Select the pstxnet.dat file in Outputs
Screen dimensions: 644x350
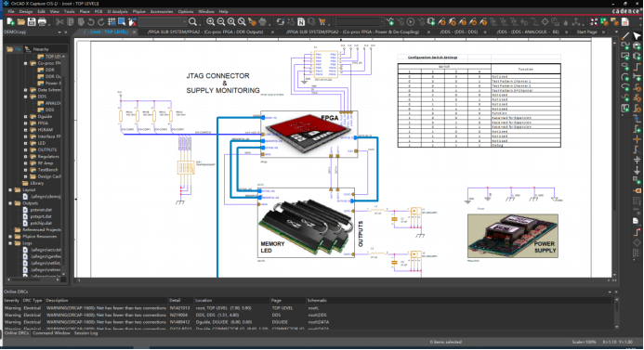pos(41,210)
